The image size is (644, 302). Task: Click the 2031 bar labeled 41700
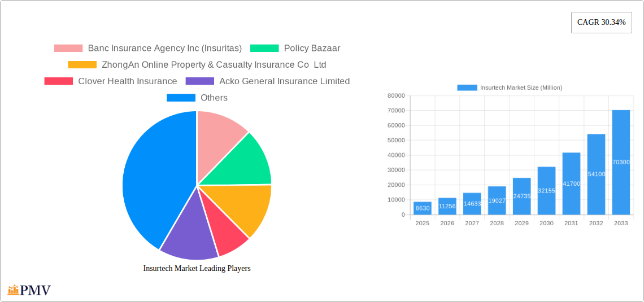click(x=571, y=183)
